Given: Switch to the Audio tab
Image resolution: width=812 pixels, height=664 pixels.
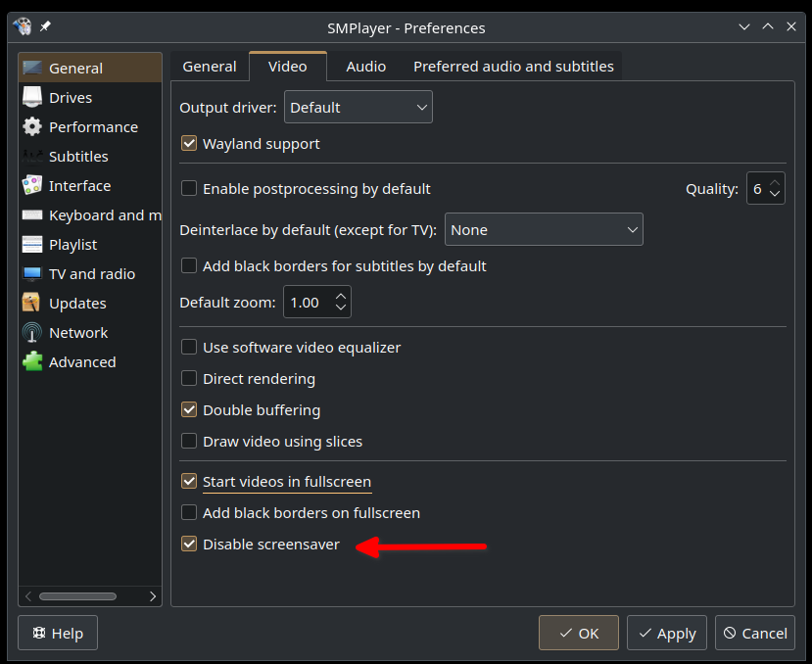Looking at the screenshot, I should tap(366, 67).
